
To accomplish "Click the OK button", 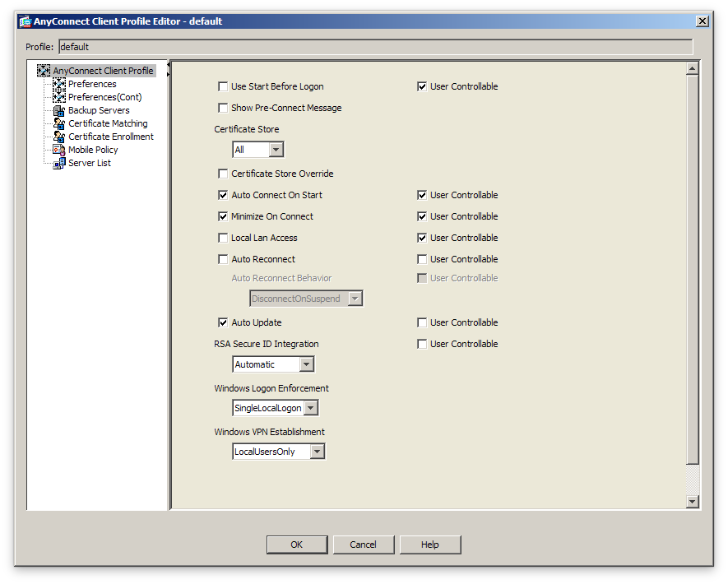I will tap(297, 545).
